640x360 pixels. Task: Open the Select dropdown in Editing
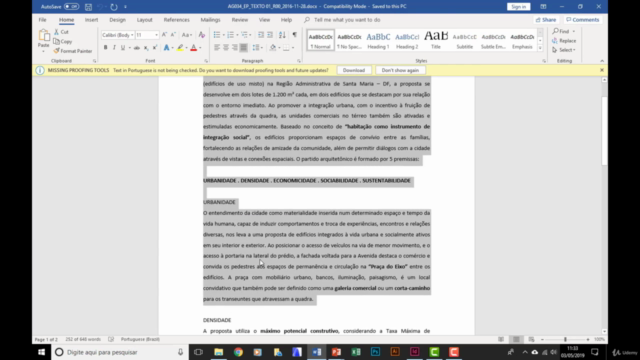564,50
